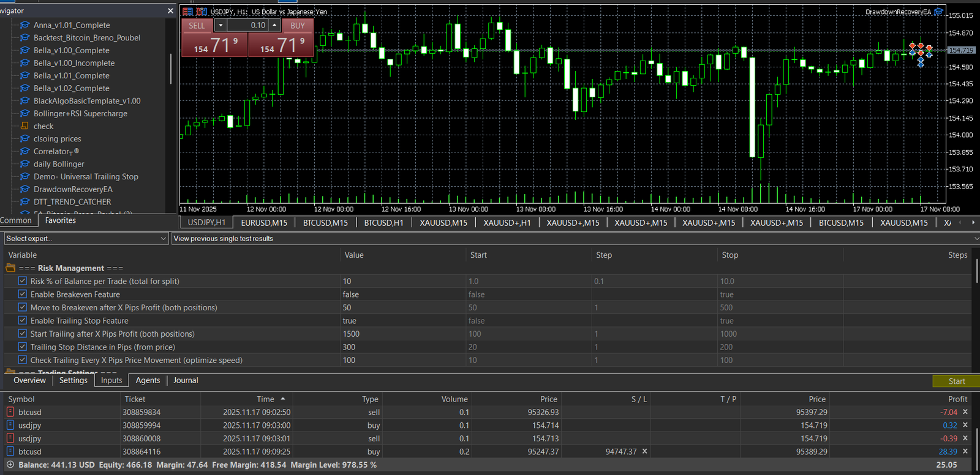Image resolution: width=980 pixels, height=475 pixels.
Task: Decrease lot volume with the down arrow
Action: coord(221,26)
